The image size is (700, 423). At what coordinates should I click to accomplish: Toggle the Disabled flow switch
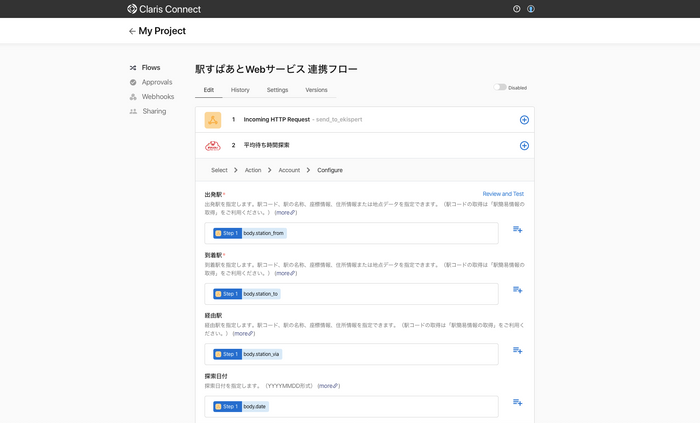(x=500, y=87)
